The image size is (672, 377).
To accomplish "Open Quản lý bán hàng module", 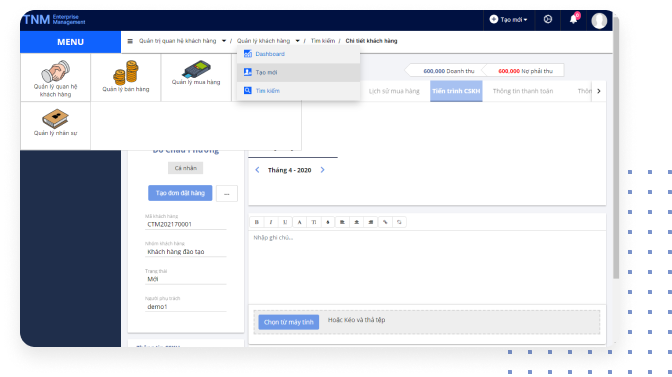I will click(x=126, y=78).
